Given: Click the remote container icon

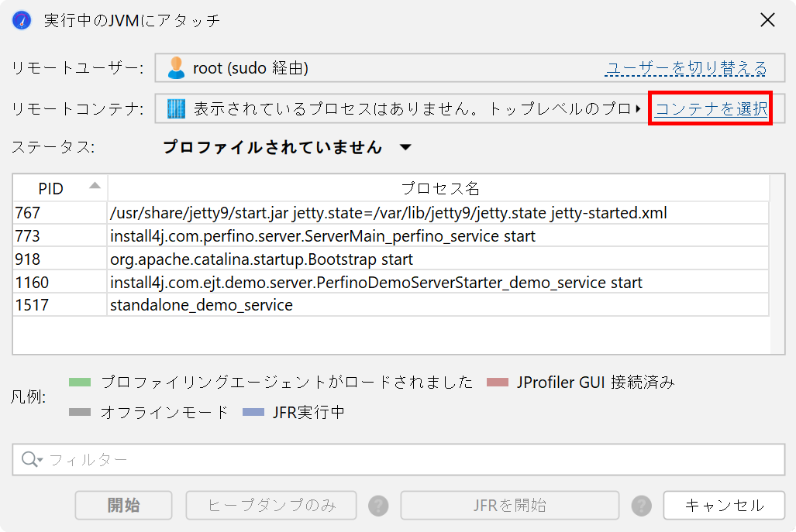Looking at the screenshot, I should coord(176,108).
